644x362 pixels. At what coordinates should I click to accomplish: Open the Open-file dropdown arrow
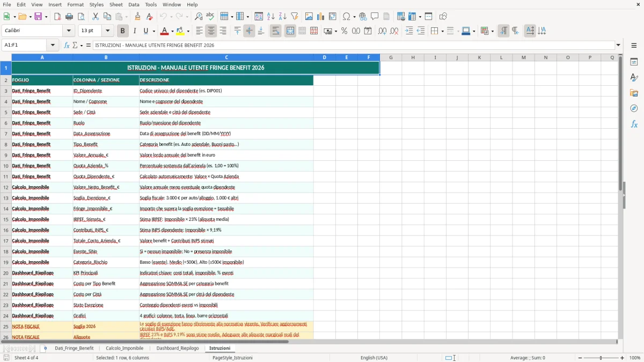click(30, 17)
